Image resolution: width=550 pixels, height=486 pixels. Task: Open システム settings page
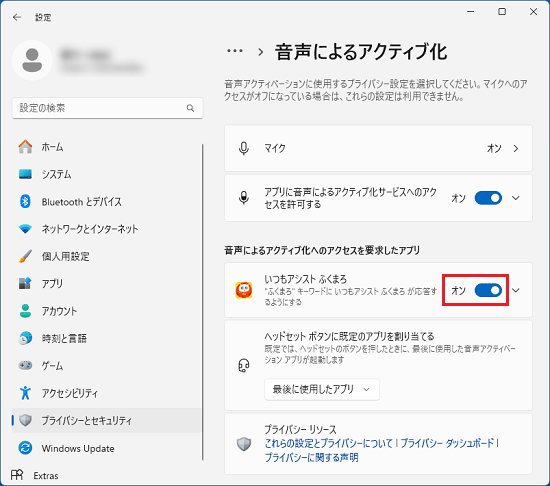pyautogui.click(x=107, y=174)
